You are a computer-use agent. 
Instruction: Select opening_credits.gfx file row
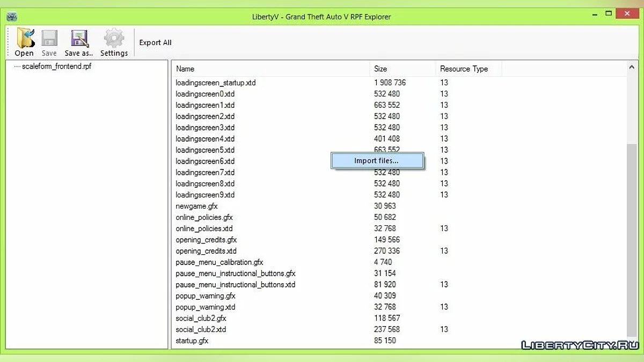206,240
